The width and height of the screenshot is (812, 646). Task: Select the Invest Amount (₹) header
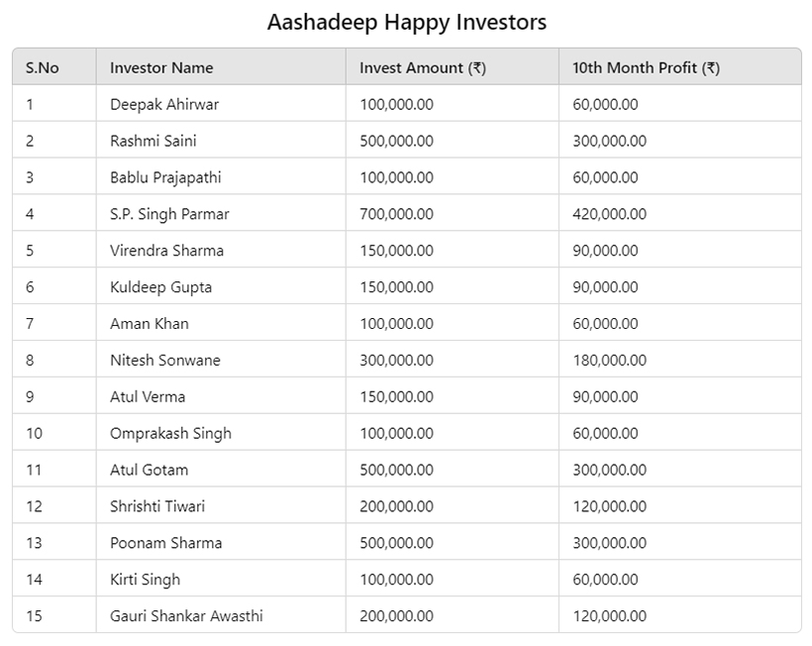point(423,67)
